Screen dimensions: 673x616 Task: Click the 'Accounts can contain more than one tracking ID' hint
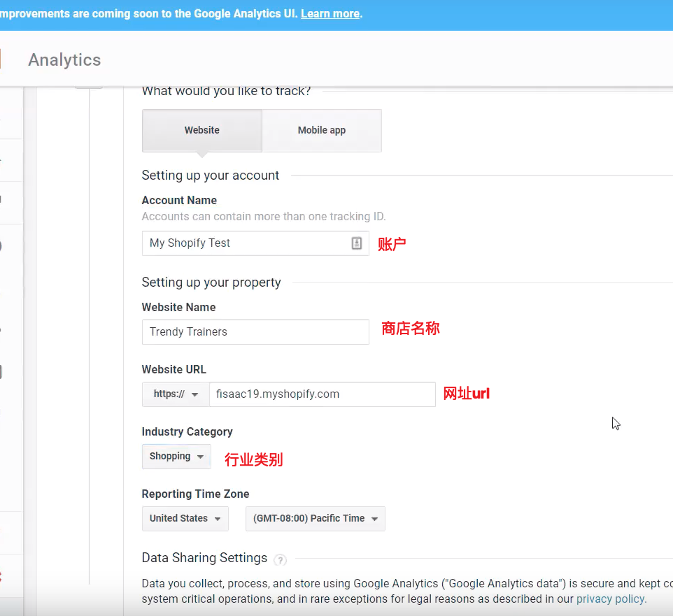pos(264,216)
